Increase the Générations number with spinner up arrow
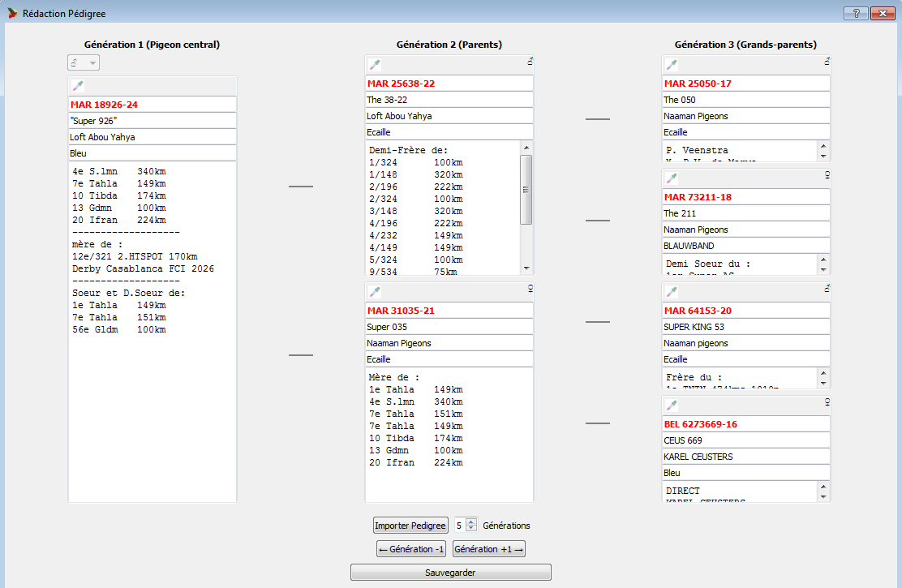 pyautogui.click(x=471, y=521)
